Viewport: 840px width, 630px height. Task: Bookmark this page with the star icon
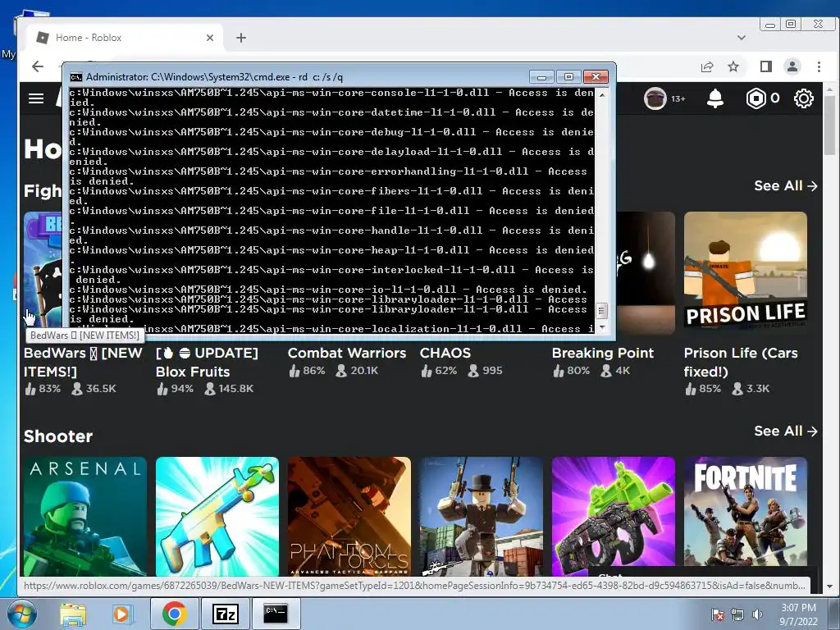pyautogui.click(x=733, y=66)
